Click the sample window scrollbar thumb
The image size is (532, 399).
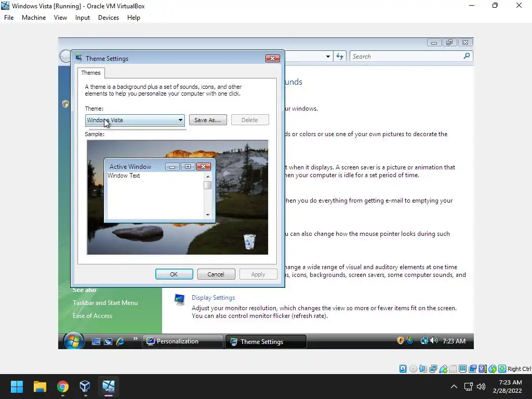tap(208, 185)
